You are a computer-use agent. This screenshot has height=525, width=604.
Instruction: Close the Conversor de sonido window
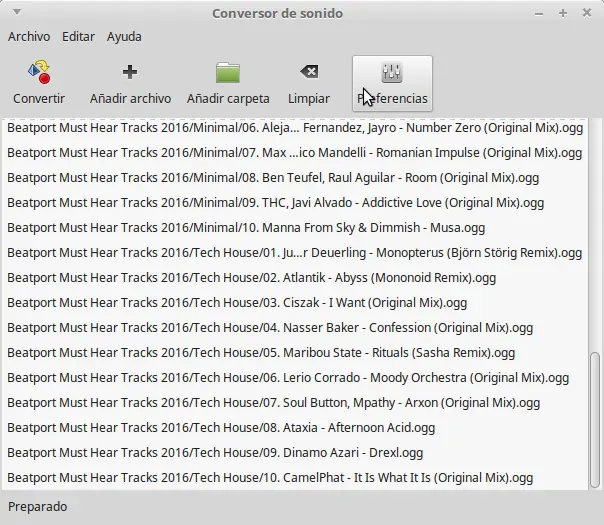tap(587, 13)
